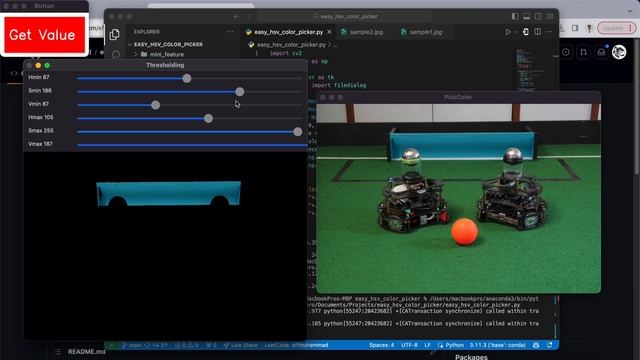This screenshot has height=360, width=640.
Task: Adjust the Hmax 105 slider handle
Action: pos(208,118)
